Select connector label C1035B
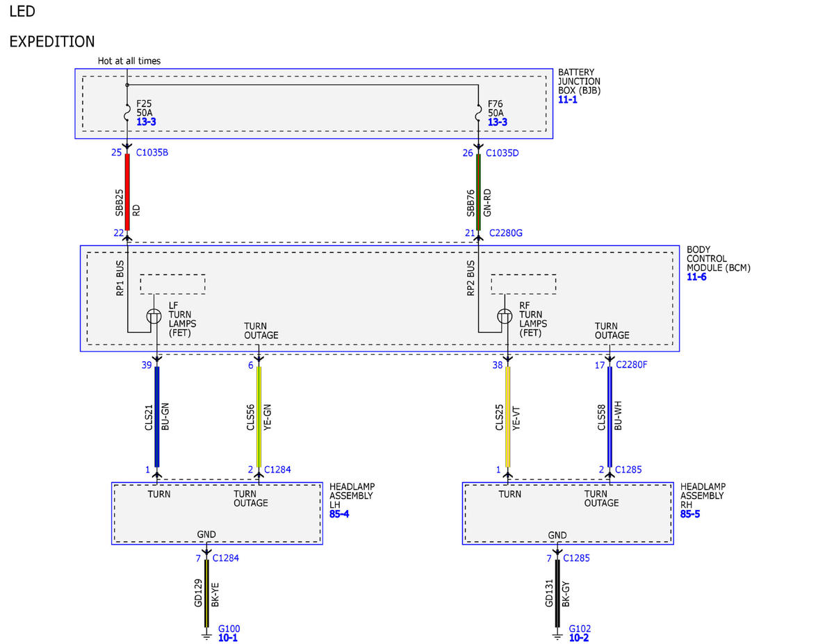This screenshot has height=644, width=834. (152, 153)
